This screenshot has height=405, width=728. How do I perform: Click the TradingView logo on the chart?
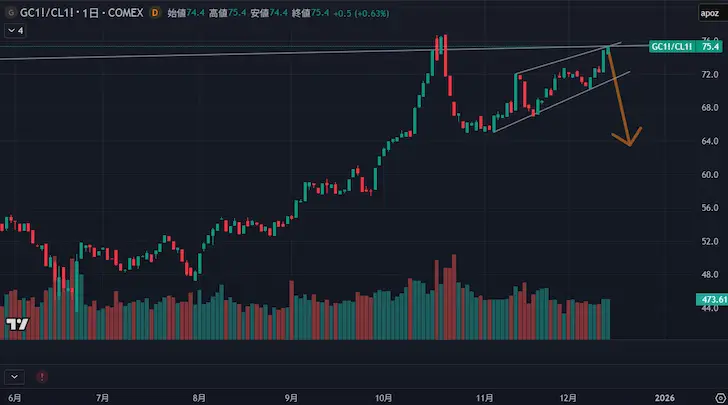17,324
